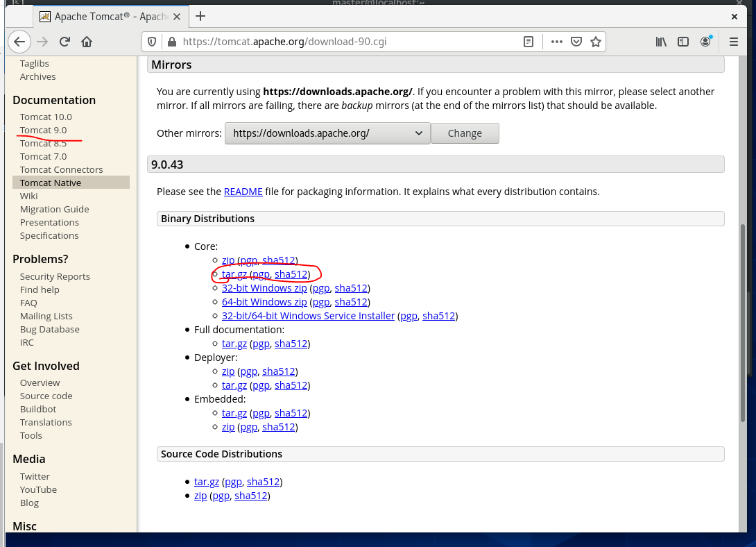Open the browser home page icon
The width and height of the screenshot is (756, 547).
(87, 42)
